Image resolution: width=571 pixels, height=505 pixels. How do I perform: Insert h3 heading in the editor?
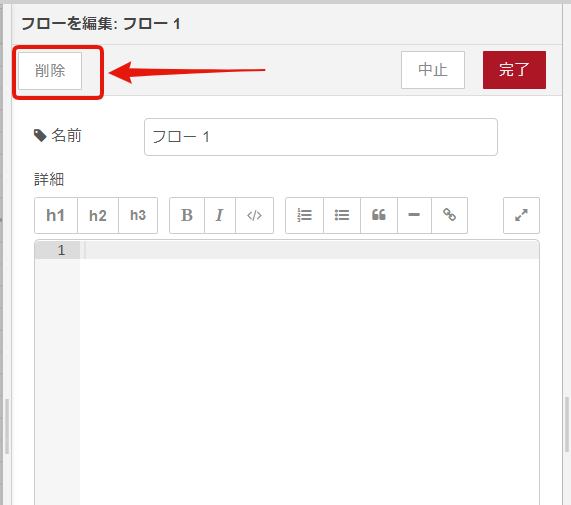(x=138, y=215)
